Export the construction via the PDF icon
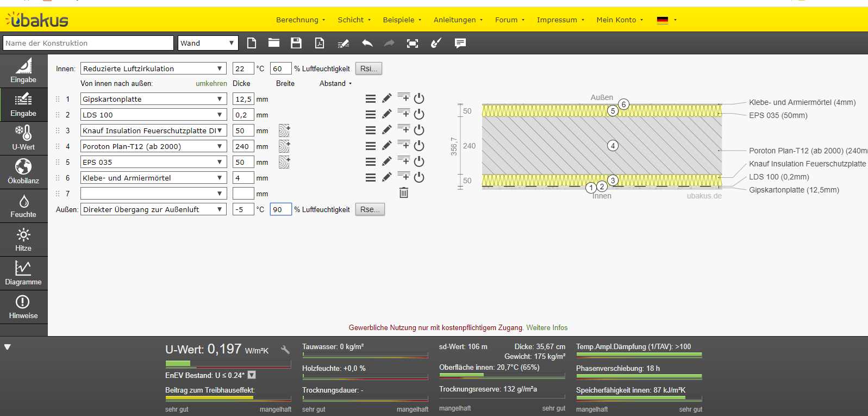This screenshot has width=868, height=416. pyautogui.click(x=320, y=43)
